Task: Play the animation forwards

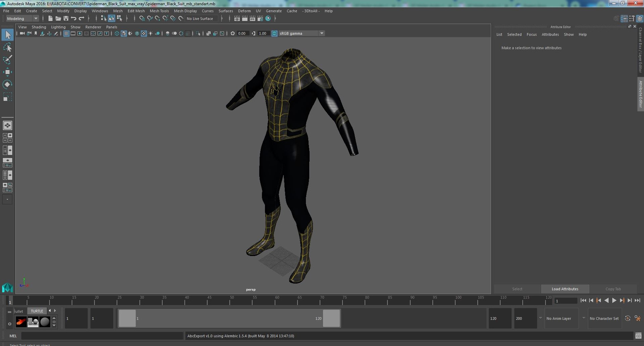Action: click(614, 301)
